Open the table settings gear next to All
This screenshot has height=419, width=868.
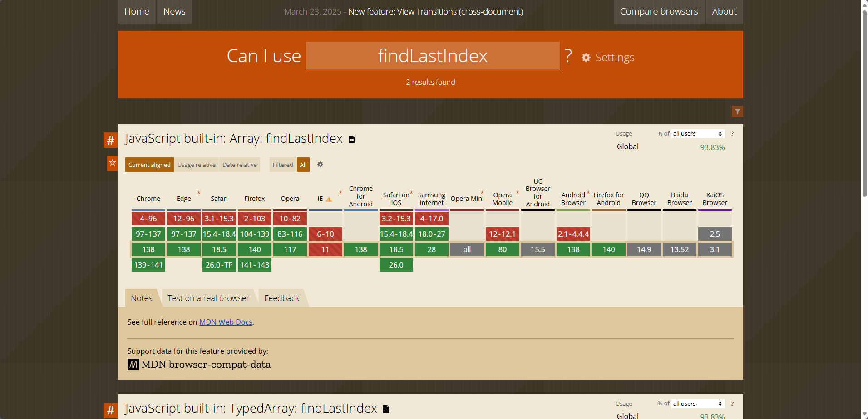pyautogui.click(x=320, y=165)
